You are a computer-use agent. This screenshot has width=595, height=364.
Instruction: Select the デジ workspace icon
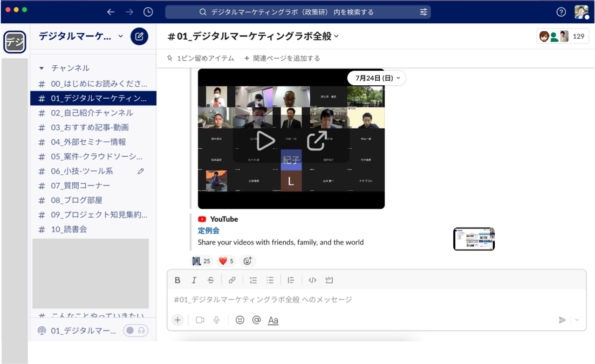15,42
